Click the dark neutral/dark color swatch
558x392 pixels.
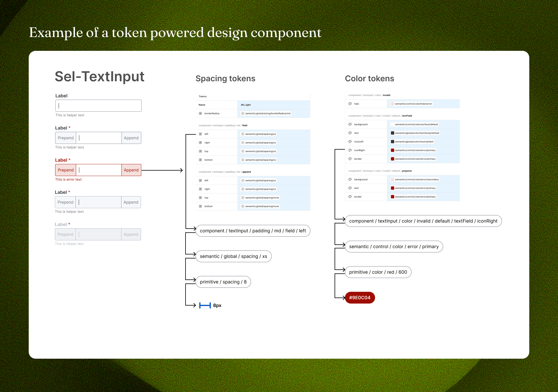[x=392, y=142]
